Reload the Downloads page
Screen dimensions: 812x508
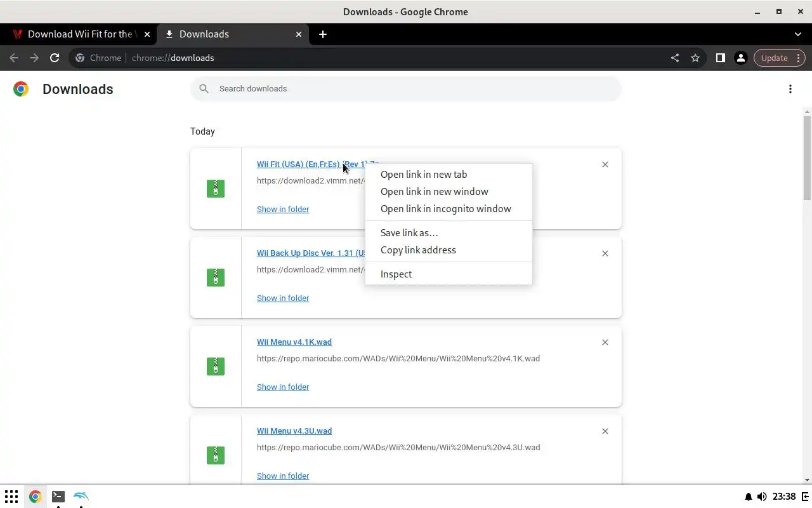(55, 58)
